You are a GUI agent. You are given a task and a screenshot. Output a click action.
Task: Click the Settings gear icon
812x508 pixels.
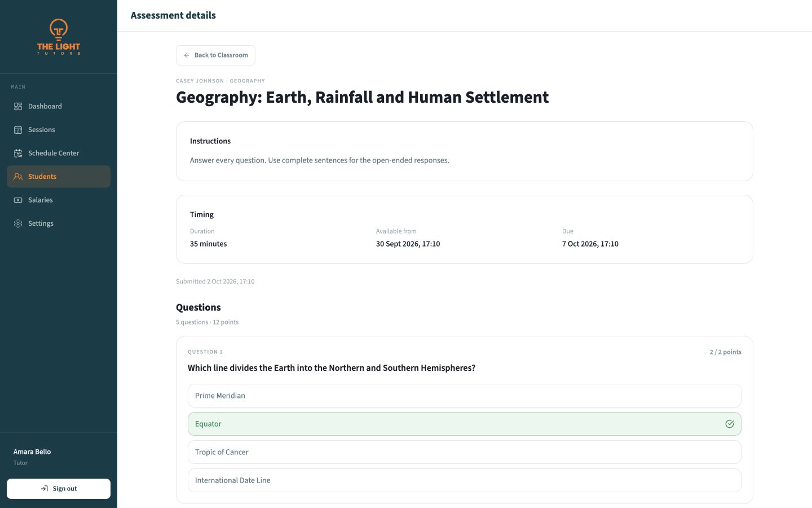(18, 224)
